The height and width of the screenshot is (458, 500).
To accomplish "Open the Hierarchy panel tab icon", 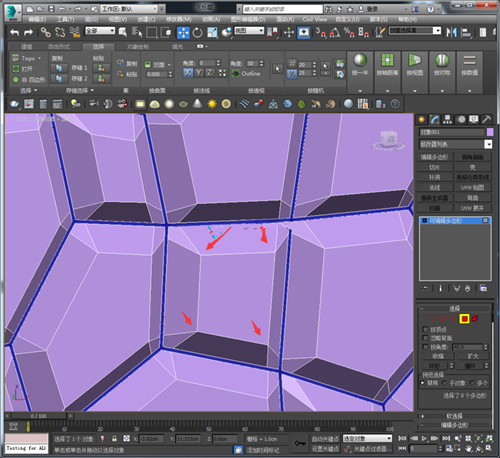I will 448,120.
